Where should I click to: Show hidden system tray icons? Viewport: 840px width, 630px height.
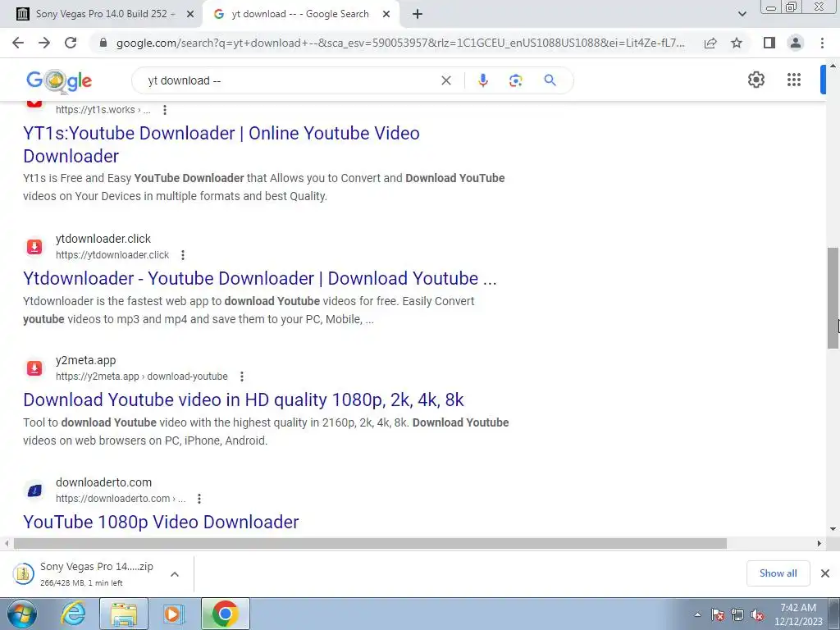click(x=697, y=614)
